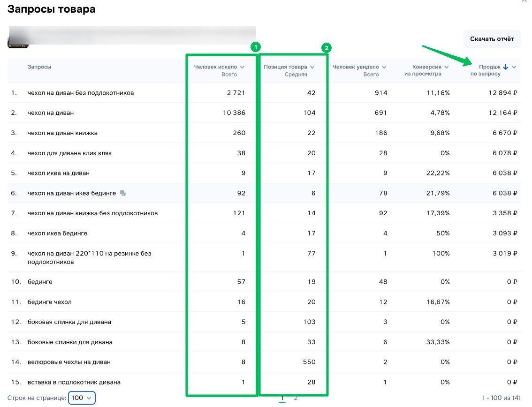The image size is (532, 407).
Task: Click the conversion value 100%
Action: click(441, 253)
